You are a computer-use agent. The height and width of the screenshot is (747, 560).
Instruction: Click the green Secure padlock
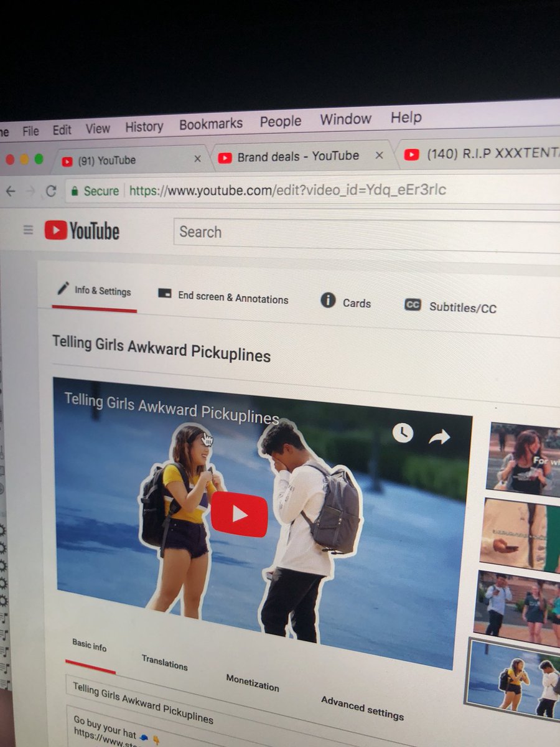[75, 190]
